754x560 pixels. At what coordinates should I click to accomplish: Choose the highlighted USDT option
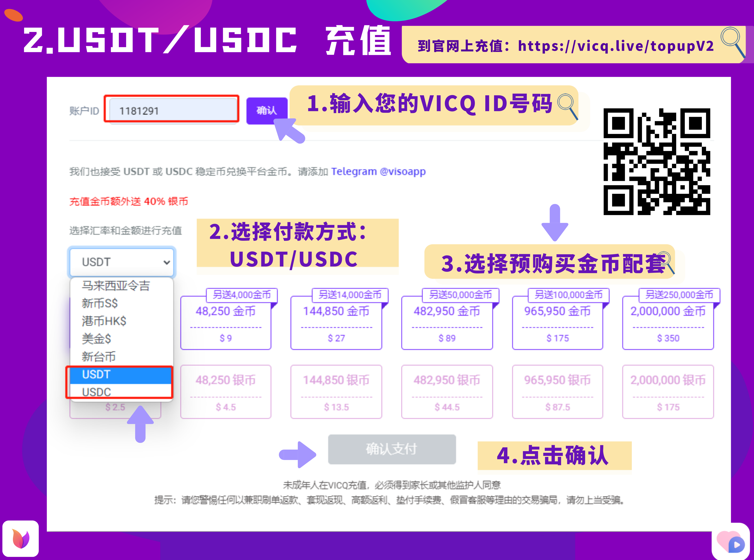click(121, 375)
